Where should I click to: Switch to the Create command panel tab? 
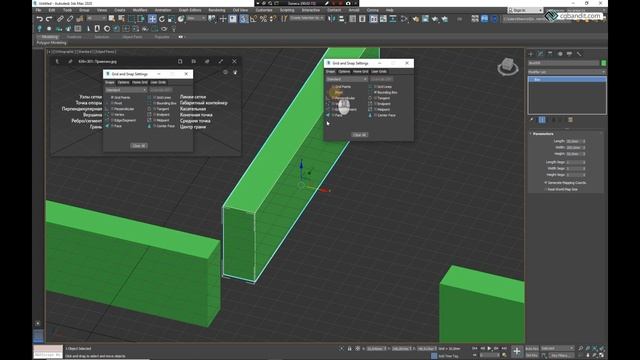pos(531,53)
